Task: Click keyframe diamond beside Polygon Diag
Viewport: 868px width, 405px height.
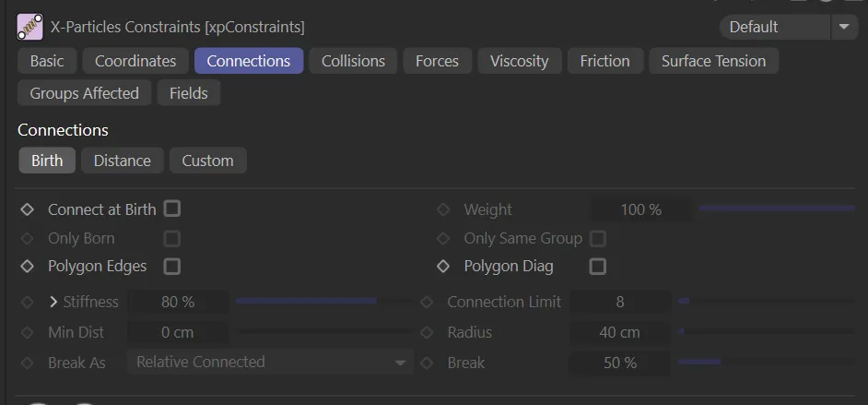Action: 443,267
